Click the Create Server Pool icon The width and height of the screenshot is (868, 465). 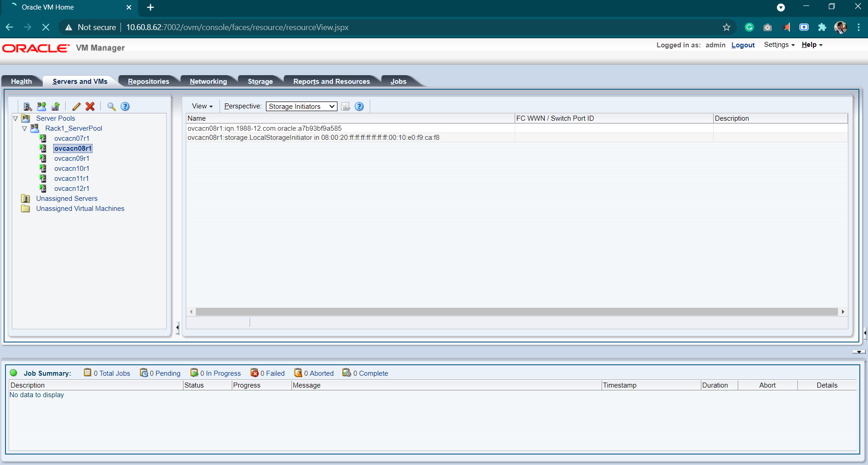(41, 107)
